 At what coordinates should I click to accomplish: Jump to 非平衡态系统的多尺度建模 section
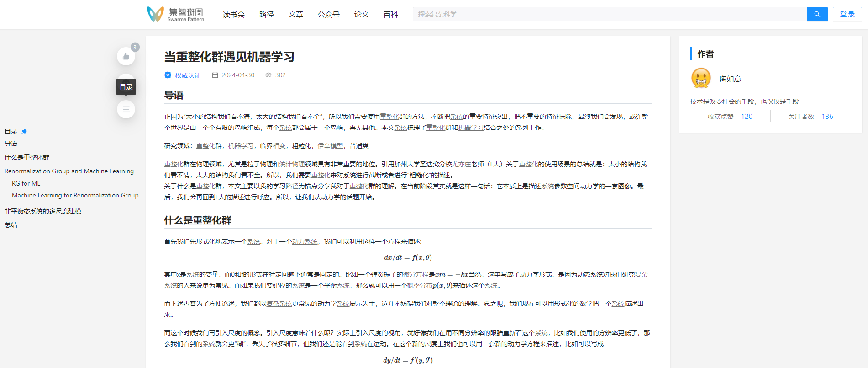click(x=43, y=211)
